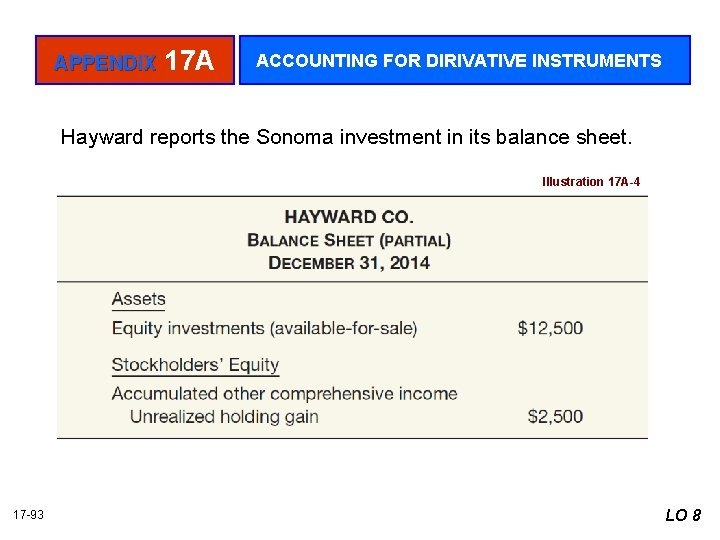Viewport: 720px width, 540px height.
Task: Select the $2,500 amount
Action: pyautogui.click(x=555, y=416)
